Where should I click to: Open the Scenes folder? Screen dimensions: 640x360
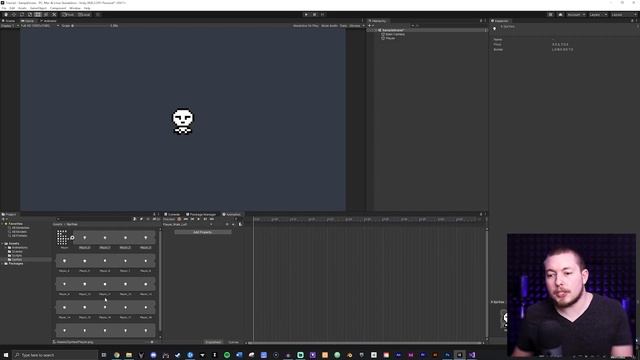click(x=16, y=251)
